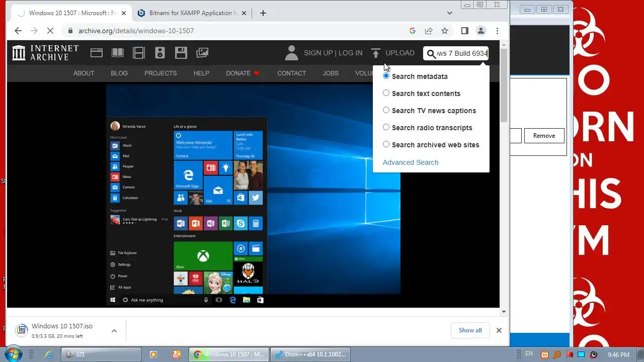Viewport: 644px width, 362px height.
Task: Select Search text contents radio button
Action: pos(386,93)
